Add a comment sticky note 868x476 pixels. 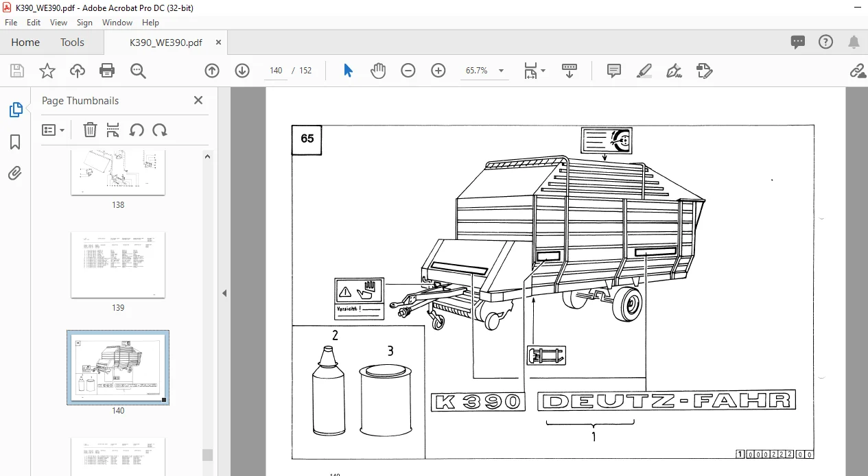coord(614,71)
